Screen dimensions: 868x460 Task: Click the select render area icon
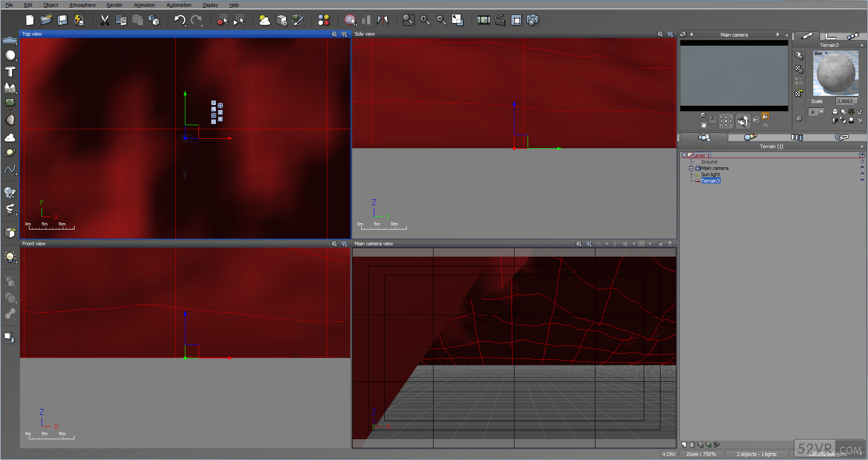[x=516, y=20]
